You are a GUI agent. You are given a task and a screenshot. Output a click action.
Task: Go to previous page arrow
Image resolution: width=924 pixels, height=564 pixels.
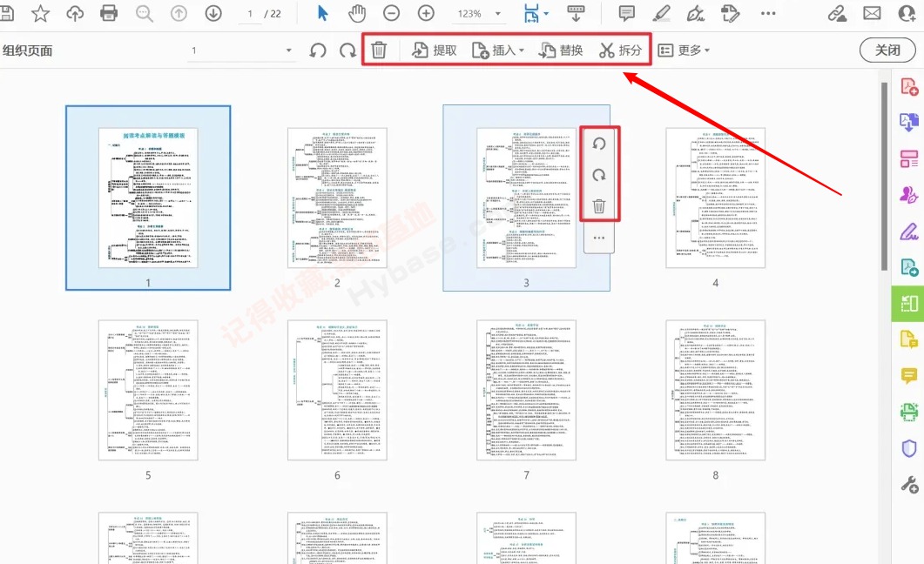[x=179, y=13]
